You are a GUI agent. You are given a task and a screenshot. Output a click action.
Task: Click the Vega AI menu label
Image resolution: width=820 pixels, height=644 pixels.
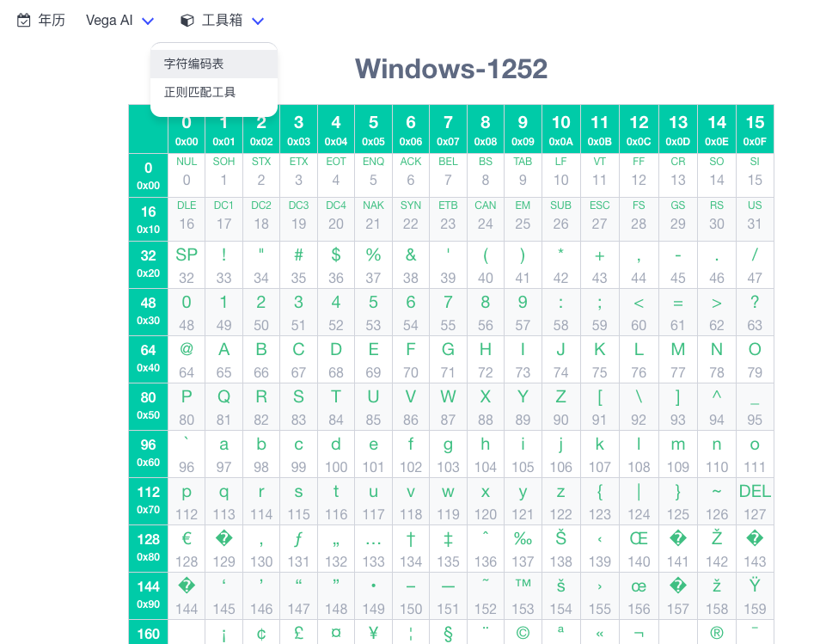point(109,21)
